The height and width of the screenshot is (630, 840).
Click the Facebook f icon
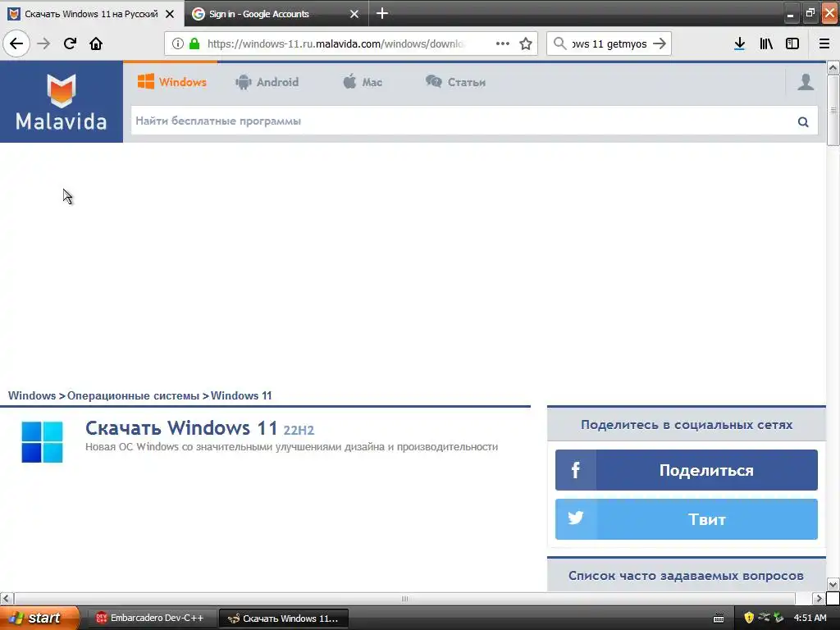(576, 470)
